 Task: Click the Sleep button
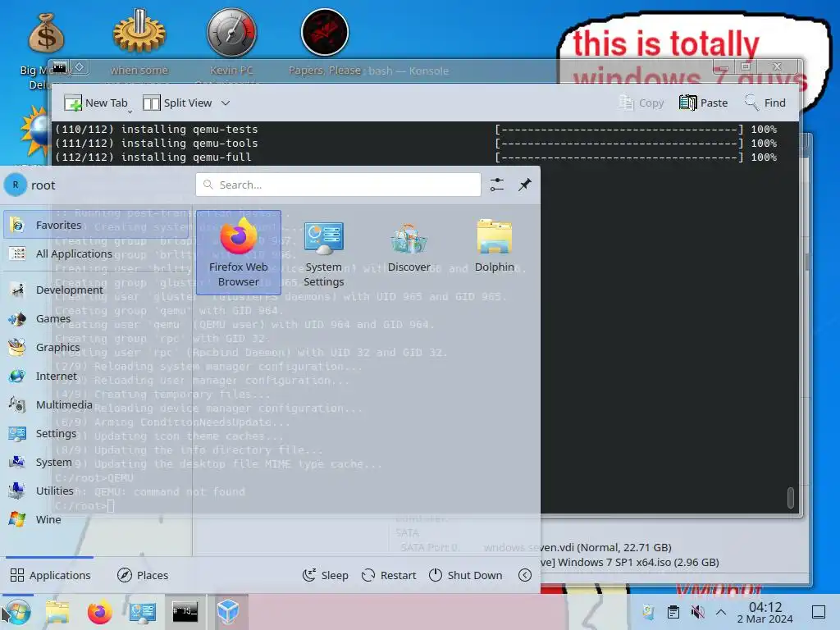tap(325, 575)
